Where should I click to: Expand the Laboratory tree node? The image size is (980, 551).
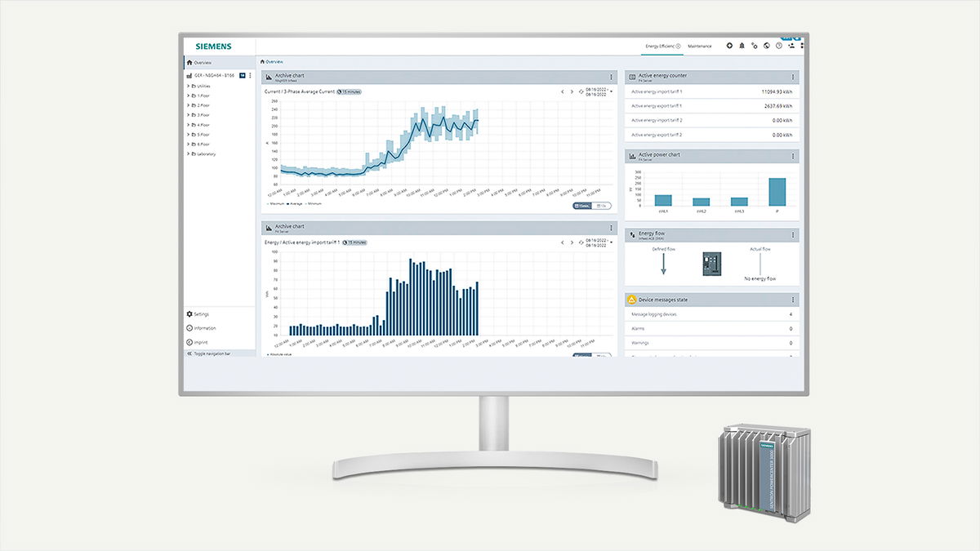click(x=189, y=153)
